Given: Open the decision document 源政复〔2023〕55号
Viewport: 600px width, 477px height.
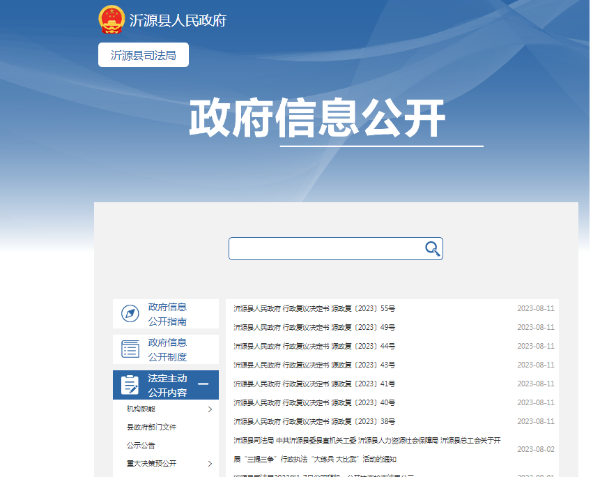Looking at the screenshot, I should click(x=315, y=309).
